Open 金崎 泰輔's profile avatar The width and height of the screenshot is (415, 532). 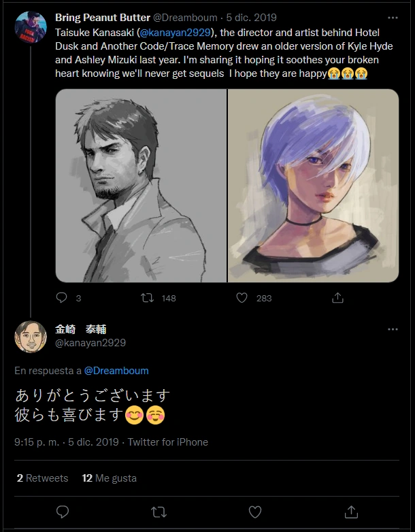30,337
